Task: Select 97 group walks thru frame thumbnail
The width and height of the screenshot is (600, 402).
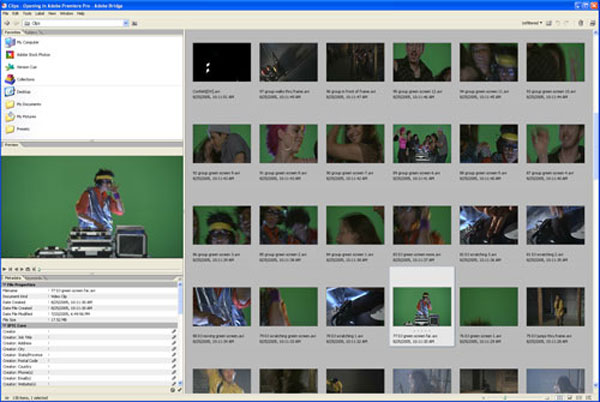Action: (289, 62)
